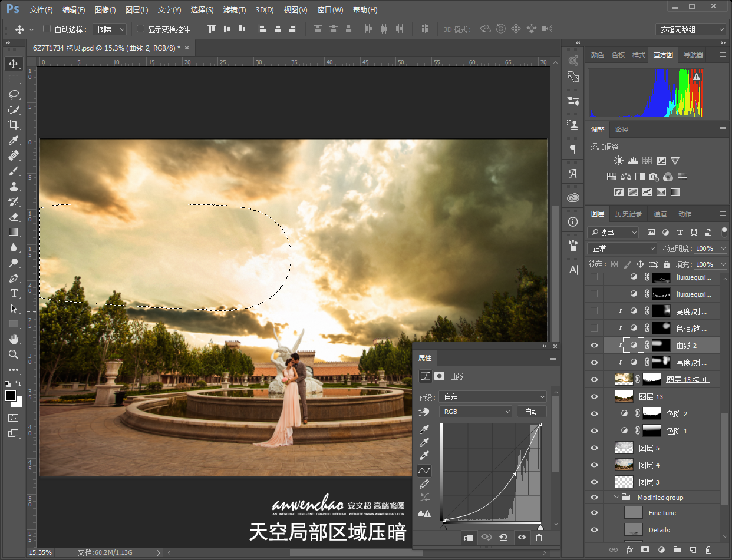Screen dimensions: 732x560
Task: Close the 6Z7T1734 拷贝.psd document tab
Action: [187, 48]
